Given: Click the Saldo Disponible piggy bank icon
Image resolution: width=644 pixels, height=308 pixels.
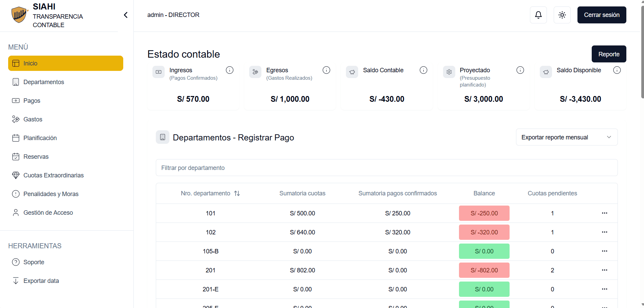Looking at the screenshot, I should click(546, 72).
